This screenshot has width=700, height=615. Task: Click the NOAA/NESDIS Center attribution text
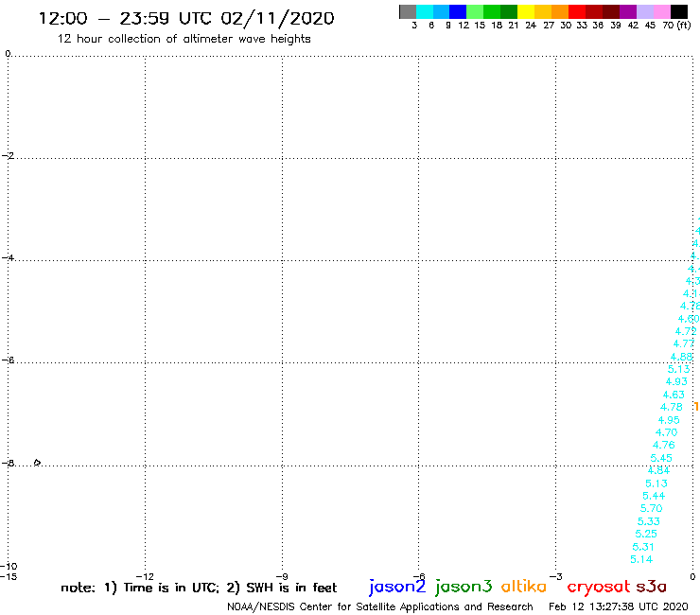coord(380,607)
